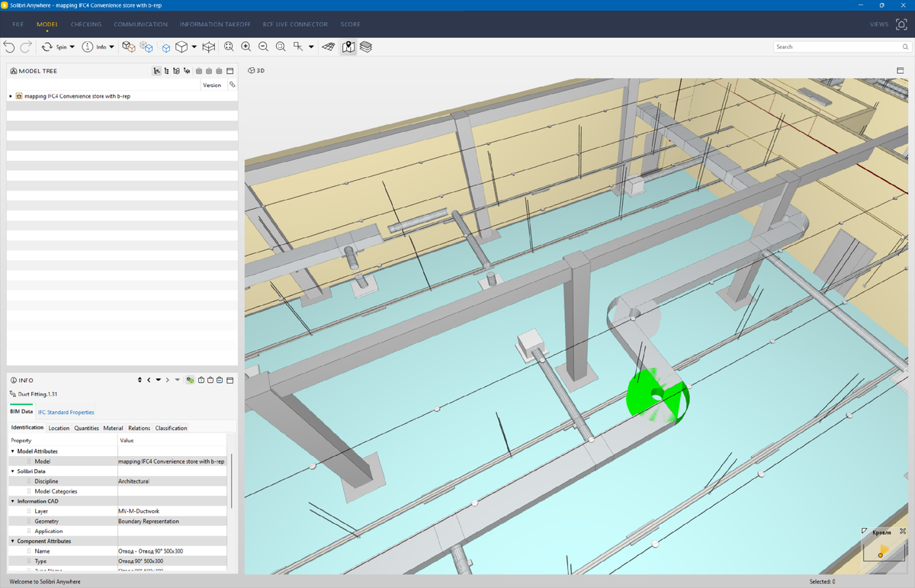Toggle the green link-selection button in Info panel

click(x=190, y=380)
